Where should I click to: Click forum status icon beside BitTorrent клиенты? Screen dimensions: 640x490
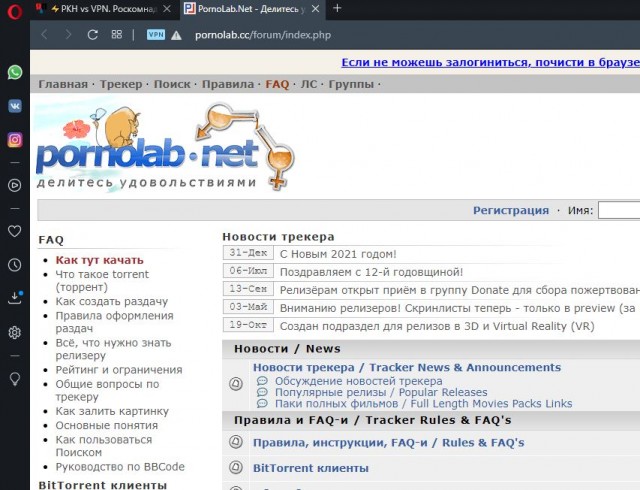click(236, 467)
